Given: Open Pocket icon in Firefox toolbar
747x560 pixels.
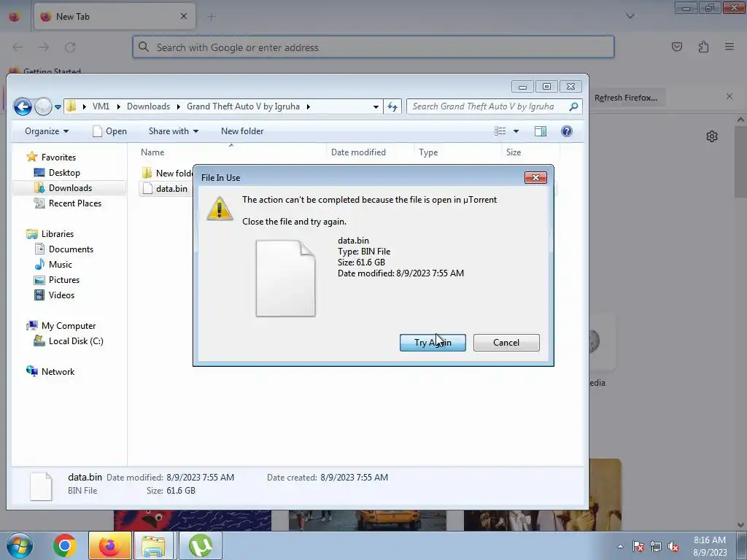Looking at the screenshot, I should (676, 47).
